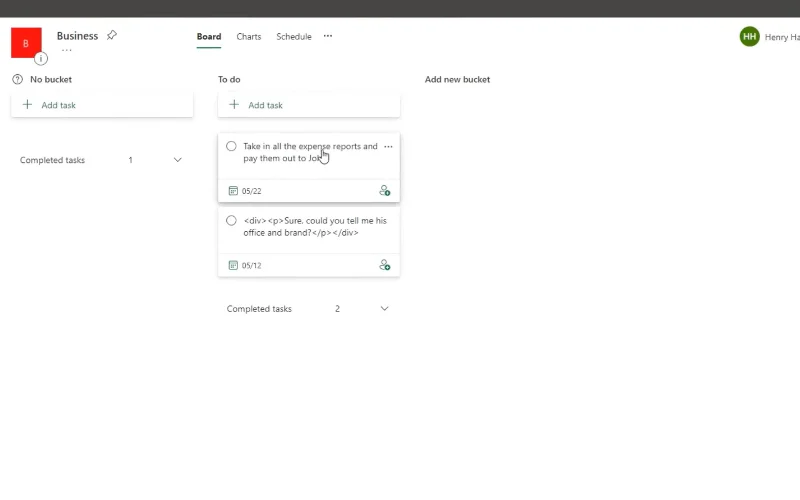800x500 pixels.
Task: Click the red Business plan logo tile
Action: click(26, 43)
